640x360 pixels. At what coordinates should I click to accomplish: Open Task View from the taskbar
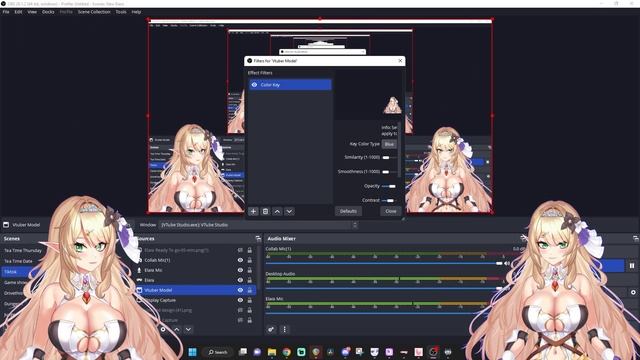243,352
